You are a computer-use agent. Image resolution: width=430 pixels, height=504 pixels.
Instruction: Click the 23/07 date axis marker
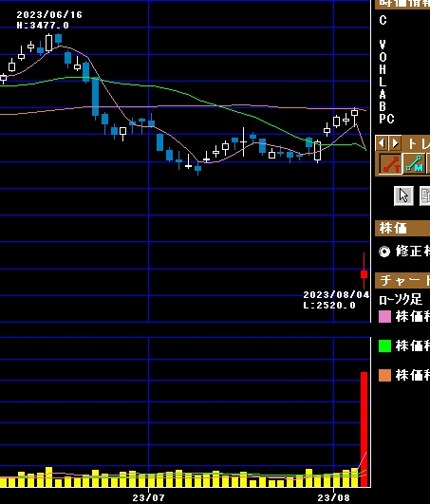[148, 497]
